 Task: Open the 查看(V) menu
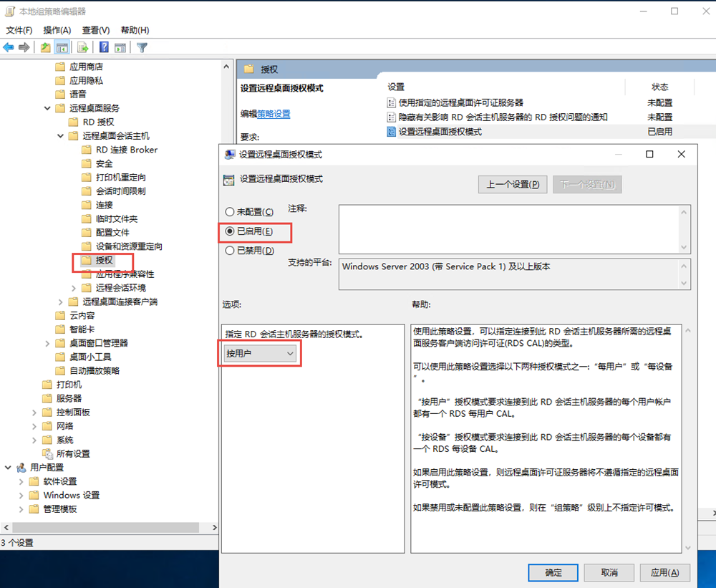click(x=96, y=30)
